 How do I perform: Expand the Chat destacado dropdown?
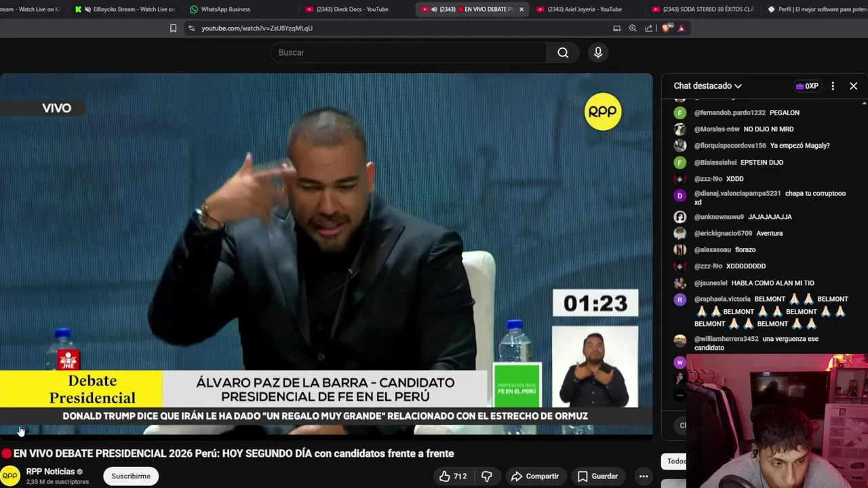coord(707,86)
